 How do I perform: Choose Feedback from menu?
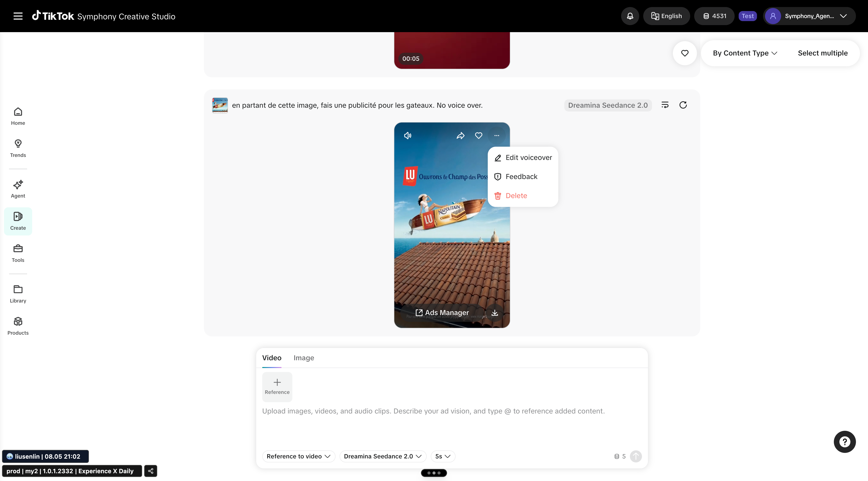coord(523,176)
